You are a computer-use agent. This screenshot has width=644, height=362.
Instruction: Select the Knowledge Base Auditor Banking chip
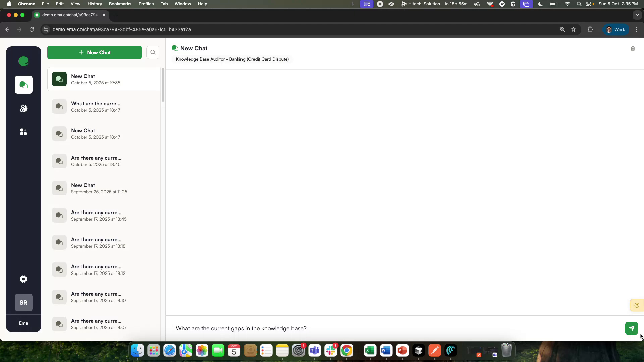(x=232, y=59)
